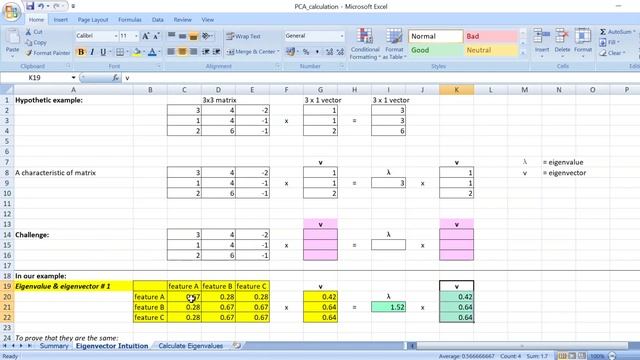Apply the Normal cell style
The image size is (640, 360).
point(436,36)
